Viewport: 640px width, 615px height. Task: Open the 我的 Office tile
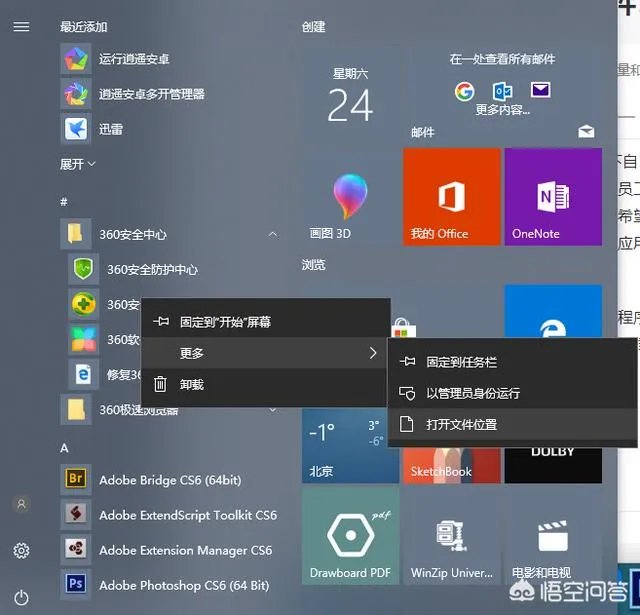click(451, 197)
